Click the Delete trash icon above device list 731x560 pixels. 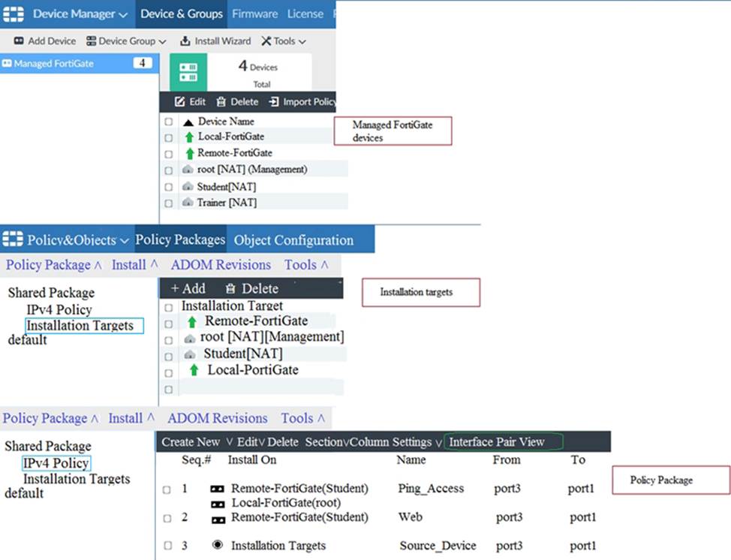point(221,102)
